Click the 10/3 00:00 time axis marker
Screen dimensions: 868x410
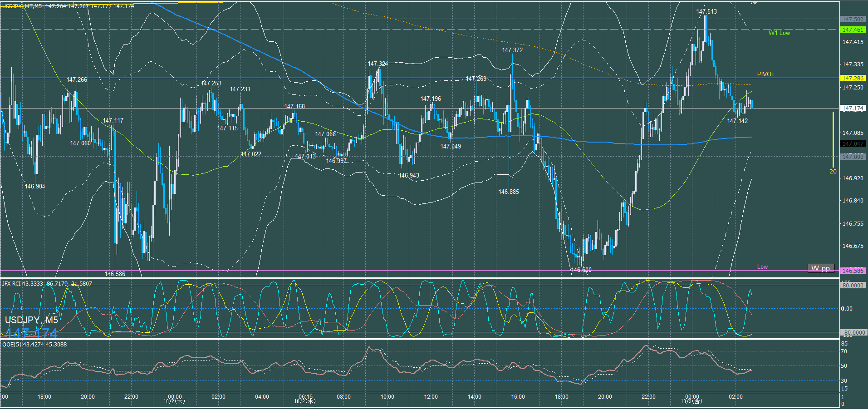coord(691,399)
